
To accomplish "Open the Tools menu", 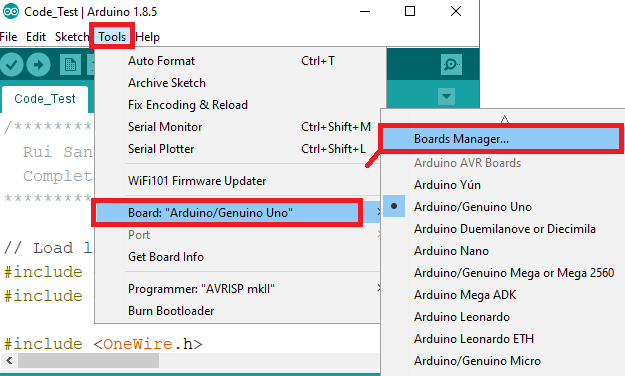I will (112, 37).
